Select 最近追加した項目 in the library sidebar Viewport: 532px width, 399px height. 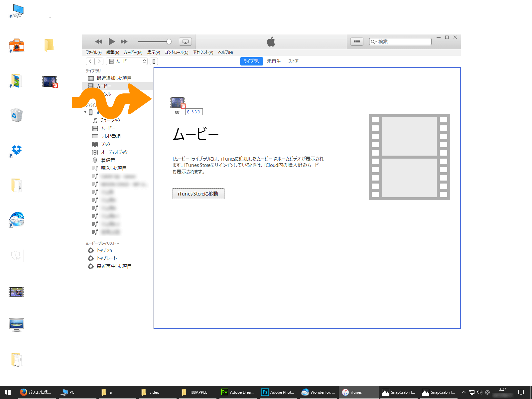(x=118, y=78)
